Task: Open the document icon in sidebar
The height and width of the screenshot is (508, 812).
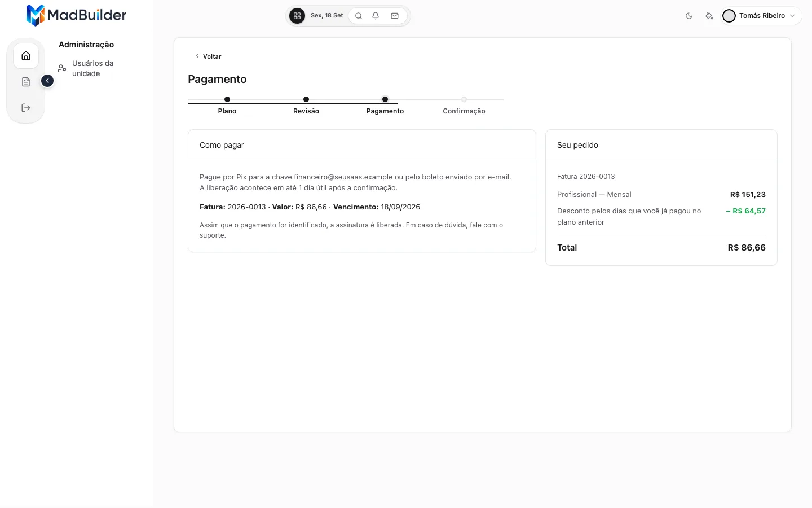Action: pos(26,82)
